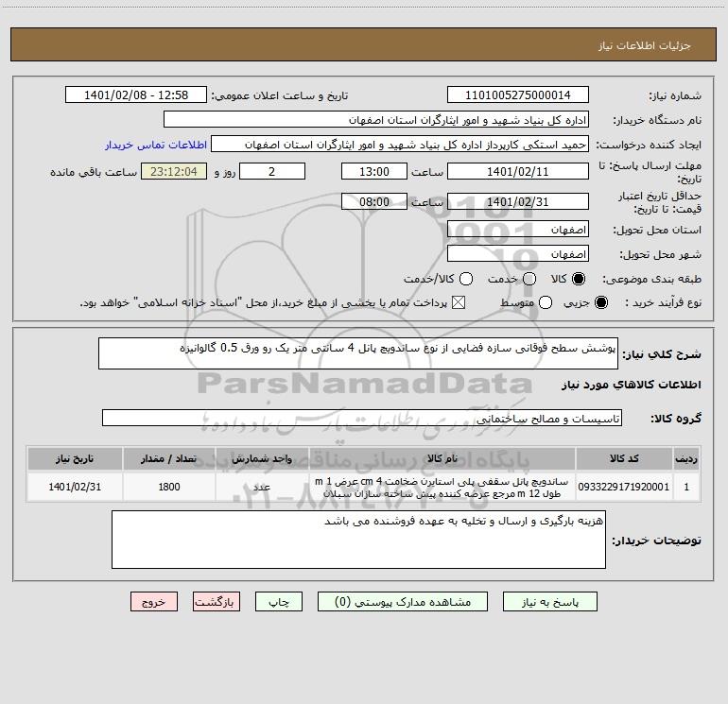728x704 pixels.
Task: Click the buyer organization name field
Action: point(376,120)
